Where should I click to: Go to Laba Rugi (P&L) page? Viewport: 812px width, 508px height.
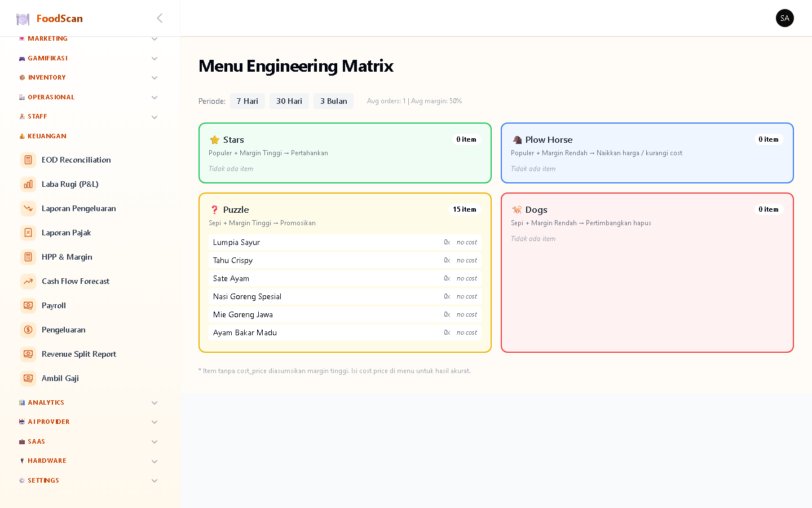(70, 184)
